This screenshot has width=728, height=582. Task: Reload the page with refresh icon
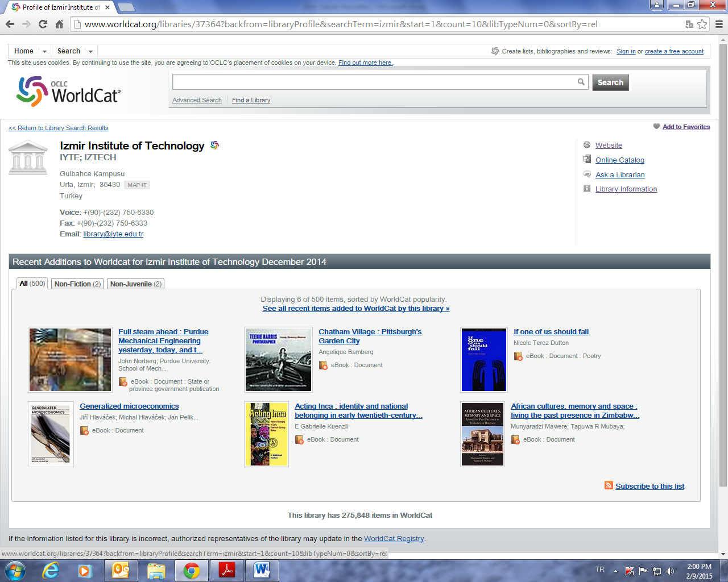tap(43, 24)
